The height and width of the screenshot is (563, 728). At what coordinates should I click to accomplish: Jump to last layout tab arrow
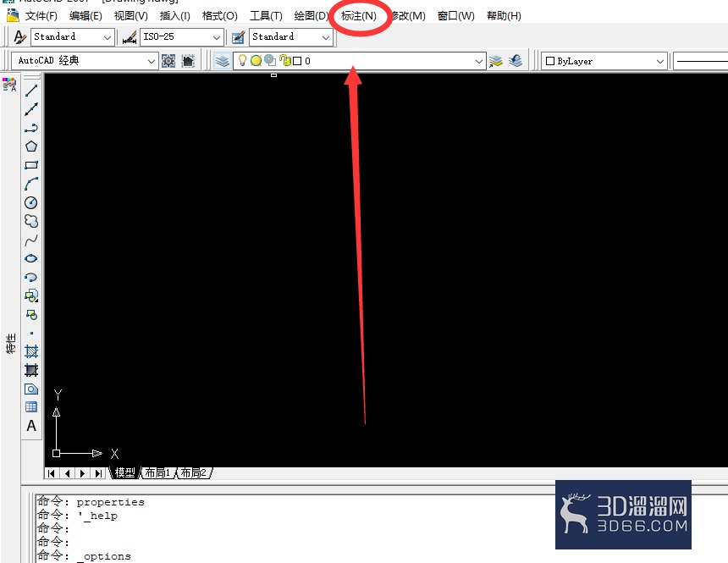point(98,473)
